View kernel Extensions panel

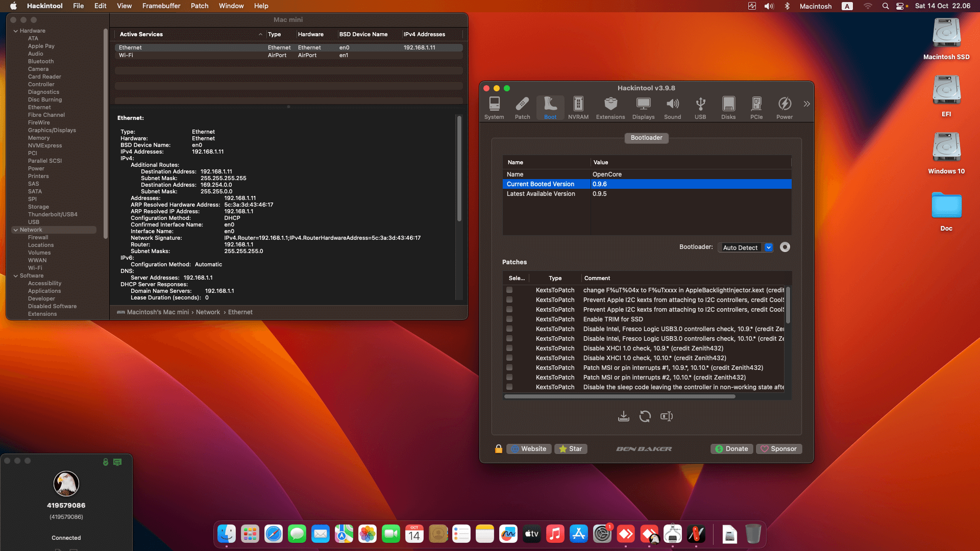coord(610,107)
